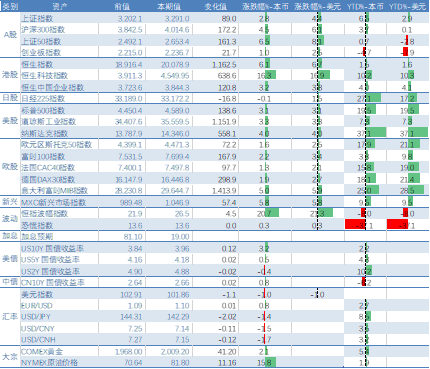
Task: Click the current value 4,549.95
Action: coord(175,76)
